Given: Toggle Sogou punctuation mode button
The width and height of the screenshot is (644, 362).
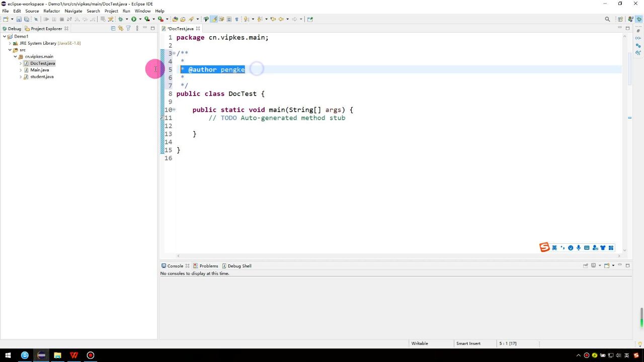Looking at the screenshot, I should click(x=562, y=248).
